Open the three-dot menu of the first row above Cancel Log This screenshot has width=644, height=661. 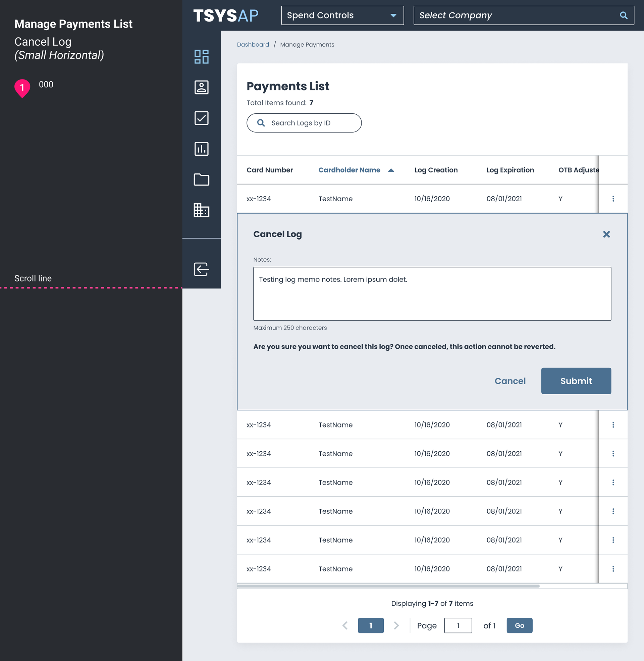[x=613, y=199]
